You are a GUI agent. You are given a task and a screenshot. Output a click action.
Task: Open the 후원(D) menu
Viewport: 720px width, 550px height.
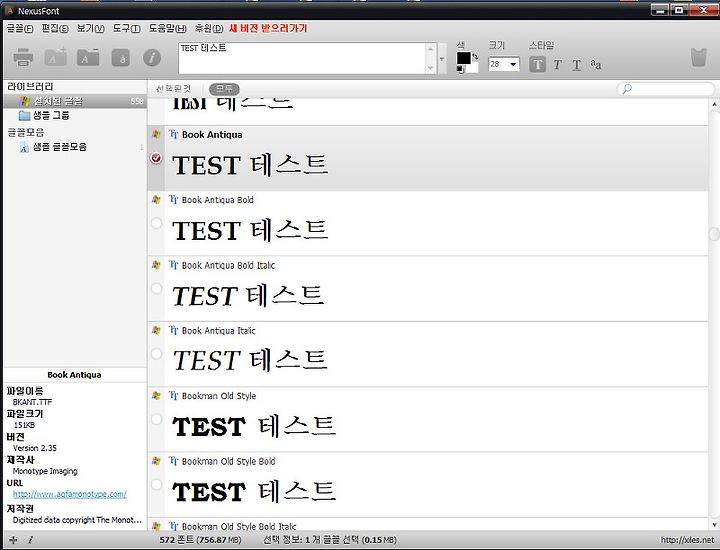208,28
